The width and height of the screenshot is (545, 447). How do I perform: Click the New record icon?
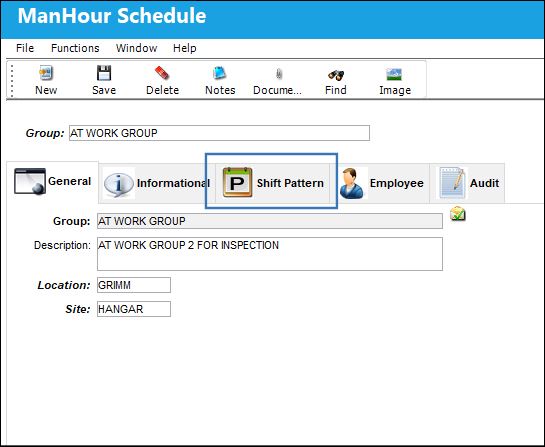pyautogui.click(x=46, y=73)
